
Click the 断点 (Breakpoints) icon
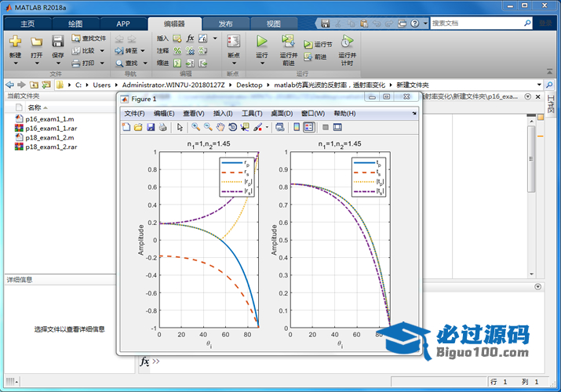click(x=233, y=41)
